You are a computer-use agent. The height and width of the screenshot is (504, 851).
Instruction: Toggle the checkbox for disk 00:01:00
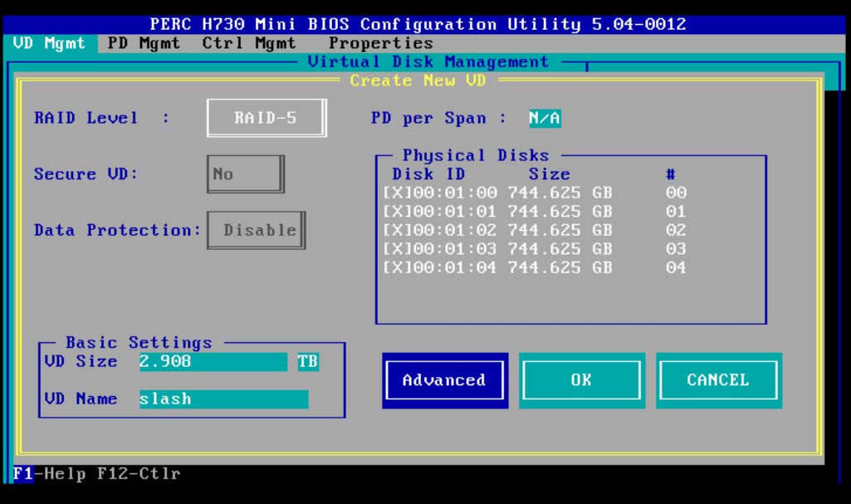(x=398, y=193)
